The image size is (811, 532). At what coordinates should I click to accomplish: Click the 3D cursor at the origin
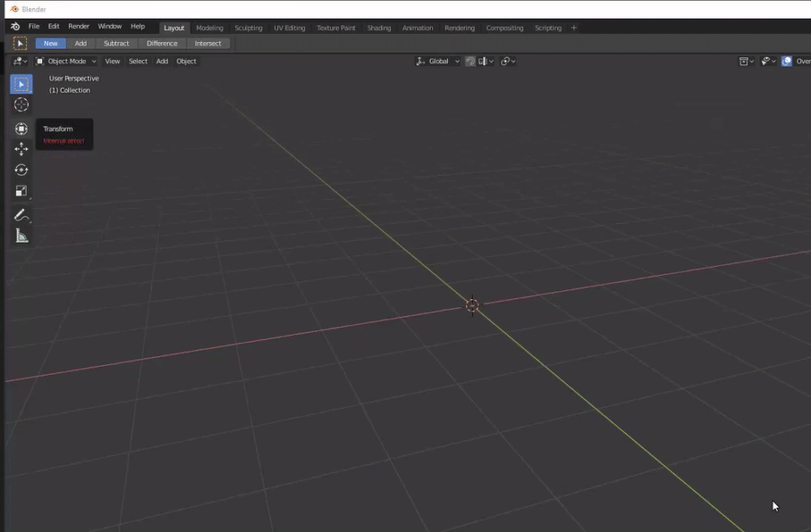472,306
